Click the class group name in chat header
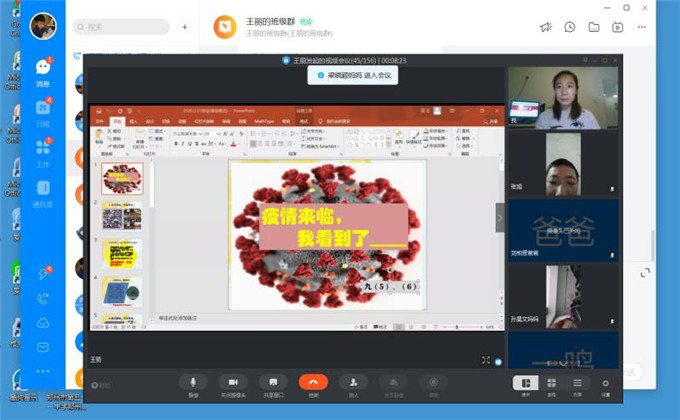This screenshot has height=420, width=680. [x=271, y=21]
